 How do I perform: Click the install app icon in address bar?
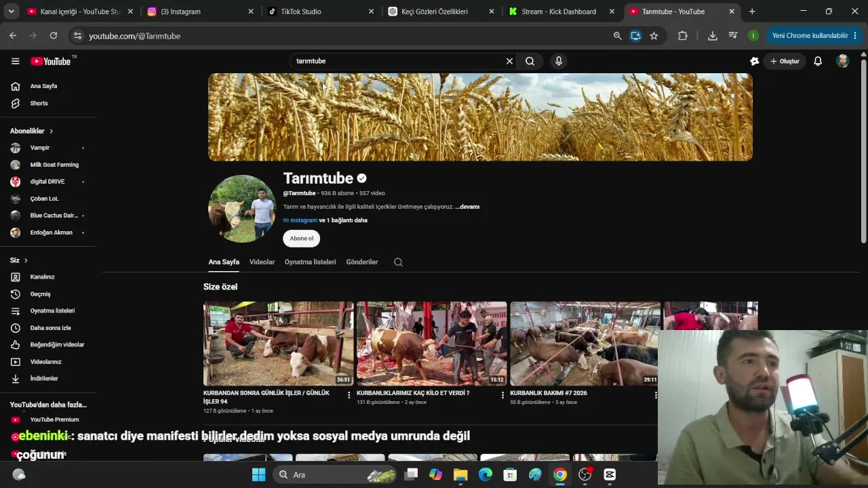pyautogui.click(x=635, y=36)
